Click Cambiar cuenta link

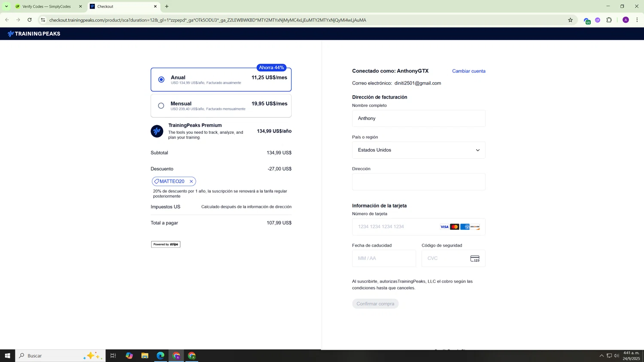pyautogui.click(x=469, y=71)
